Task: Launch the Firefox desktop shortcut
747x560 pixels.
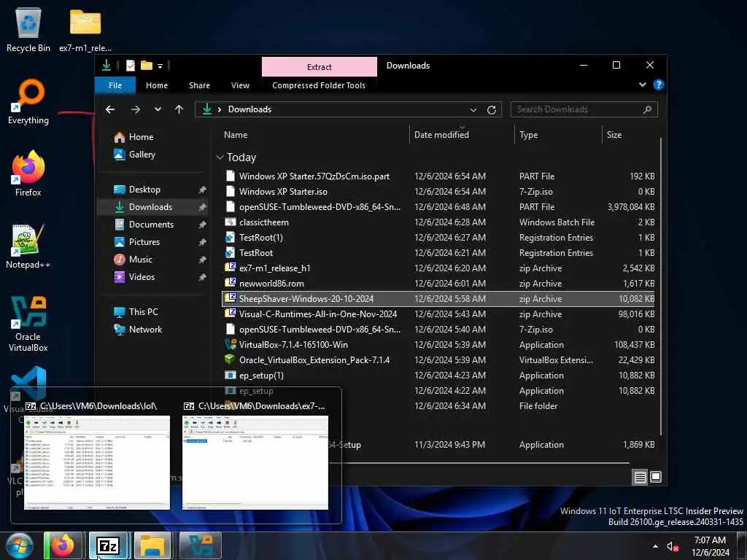Action: [28, 174]
